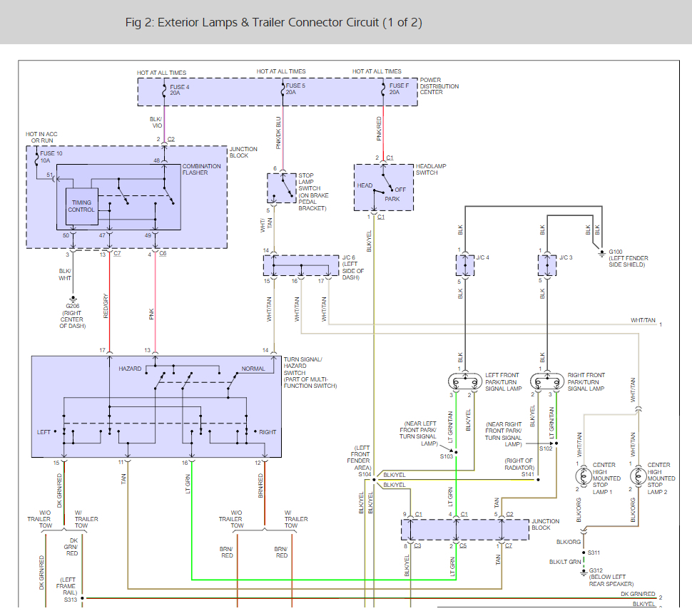Click the G312 ground symbol
This screenshot has height=616, width=692.
click(x=583, y=570)
